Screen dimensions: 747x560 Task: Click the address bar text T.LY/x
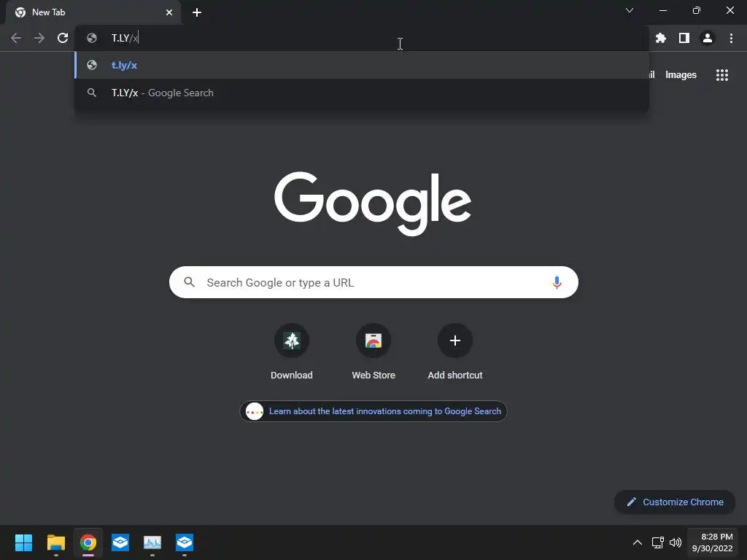(x=125, y=38)
